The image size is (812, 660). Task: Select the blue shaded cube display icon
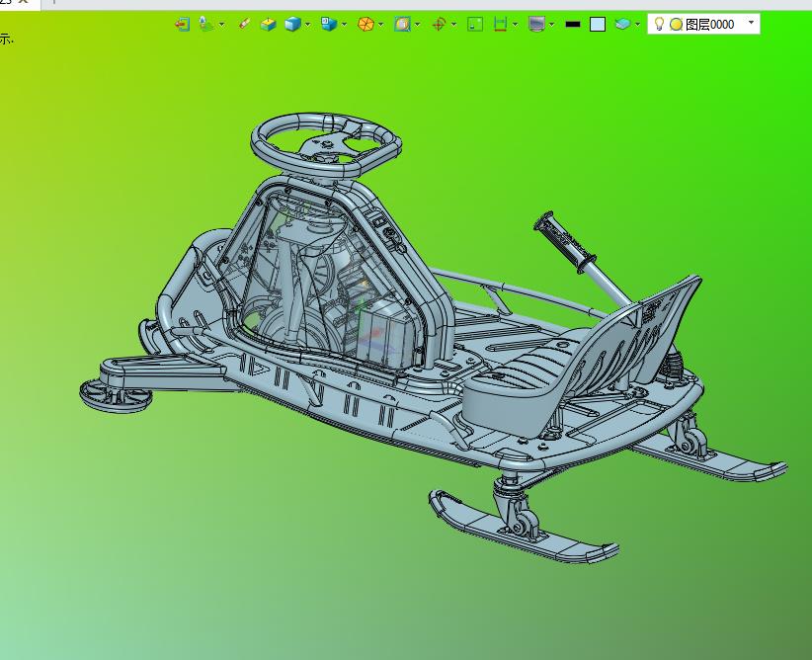click(292, 24)
